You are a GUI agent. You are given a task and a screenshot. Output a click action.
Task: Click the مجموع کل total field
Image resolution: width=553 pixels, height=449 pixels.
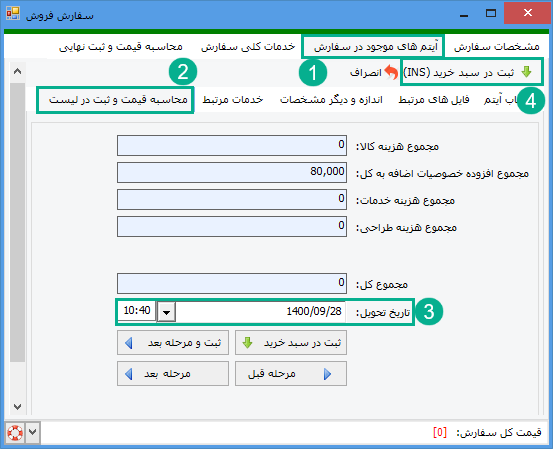coord(232,283)
